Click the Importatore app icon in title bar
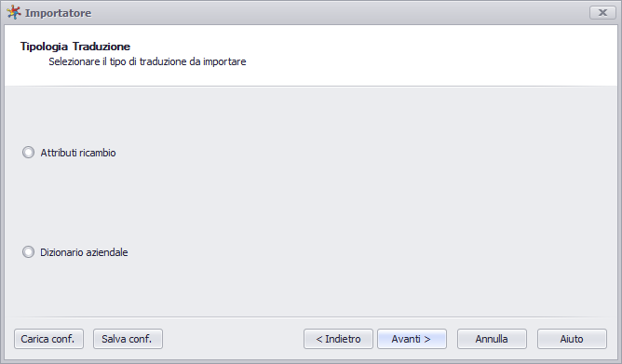 [13, 12]
